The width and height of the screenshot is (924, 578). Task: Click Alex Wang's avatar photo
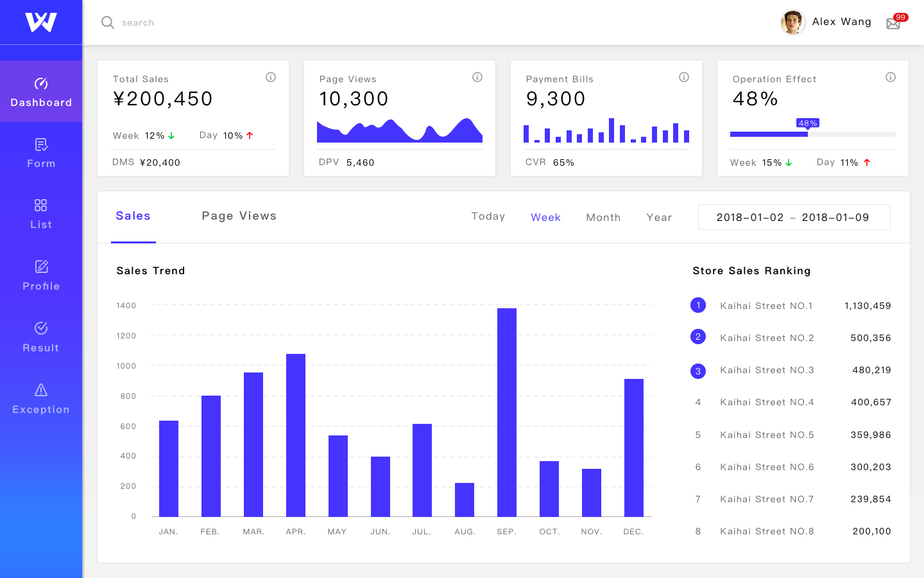pos(792,22)
